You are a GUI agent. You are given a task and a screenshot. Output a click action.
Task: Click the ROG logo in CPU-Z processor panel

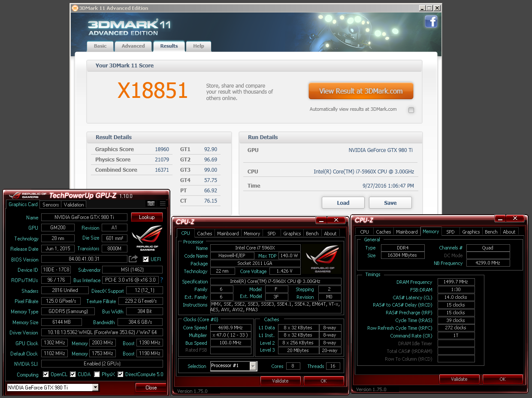(323, 260)
